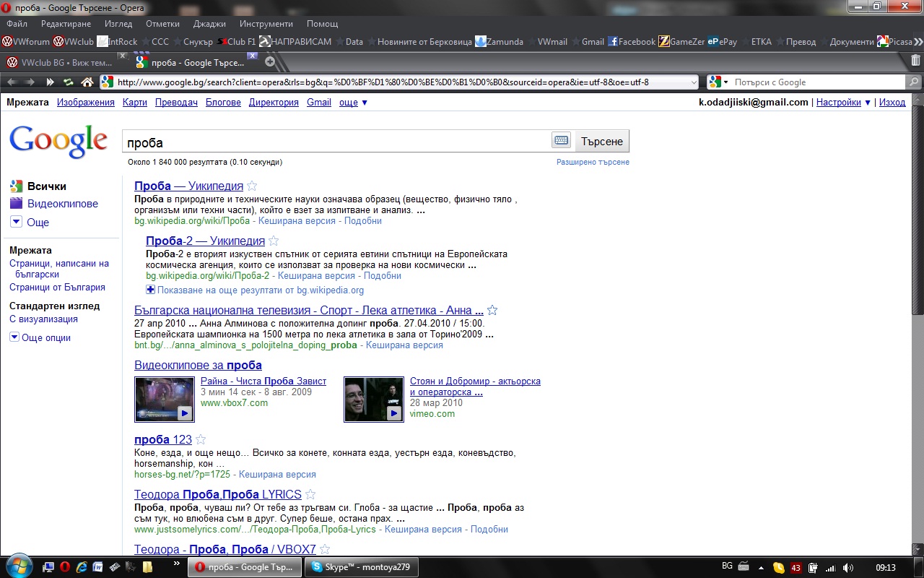Switch to Skype window in taskbar
Image resolution: width=924 pixels, height=578 pixels.
tap(360, 567)
